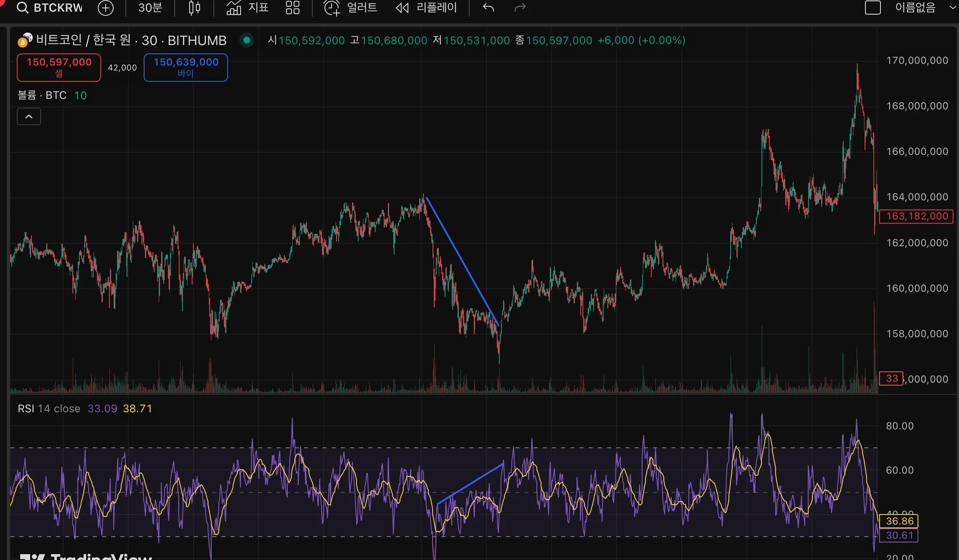Screen dimensions: 959x560
Task: Open candlestick chart type selector
Action: pyautogui.click(x=194, y=8)
